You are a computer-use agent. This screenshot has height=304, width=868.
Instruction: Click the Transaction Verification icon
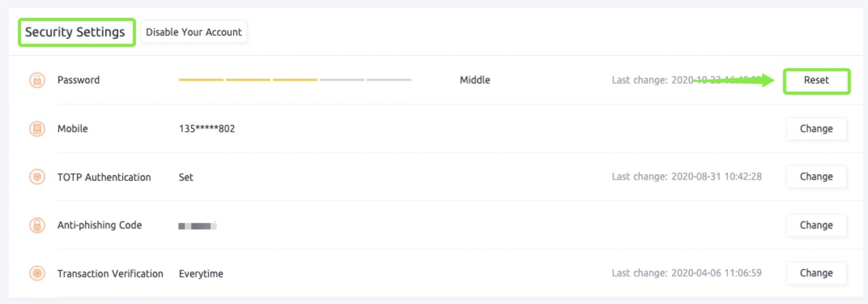click(x=37, y=273)
